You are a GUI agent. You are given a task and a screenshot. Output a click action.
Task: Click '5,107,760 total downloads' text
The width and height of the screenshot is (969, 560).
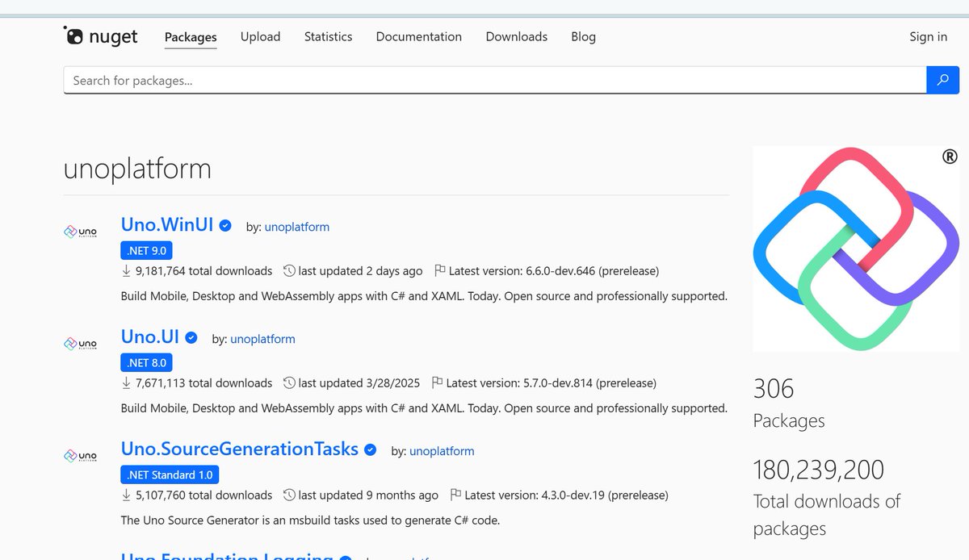[204, 495]
